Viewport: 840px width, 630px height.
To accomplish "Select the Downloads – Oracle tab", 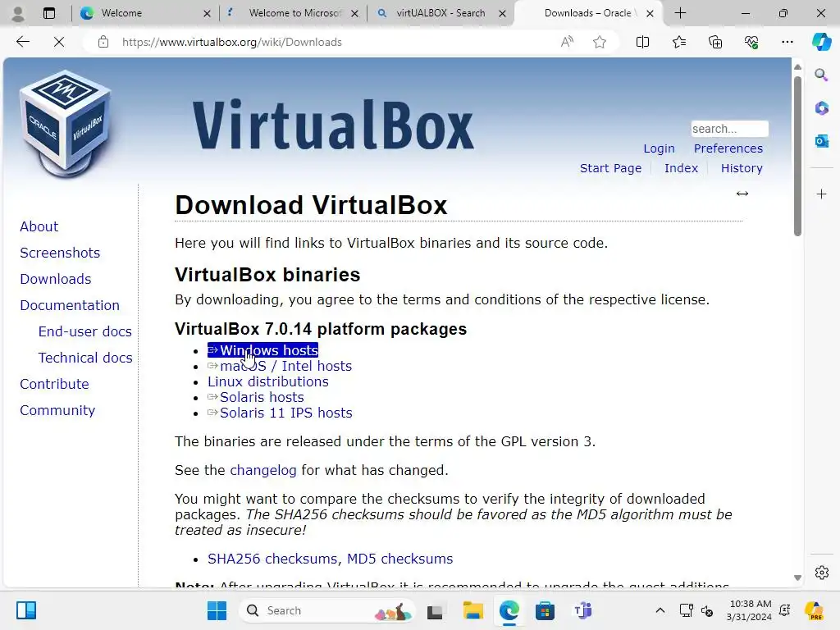I will pos(587,13).
